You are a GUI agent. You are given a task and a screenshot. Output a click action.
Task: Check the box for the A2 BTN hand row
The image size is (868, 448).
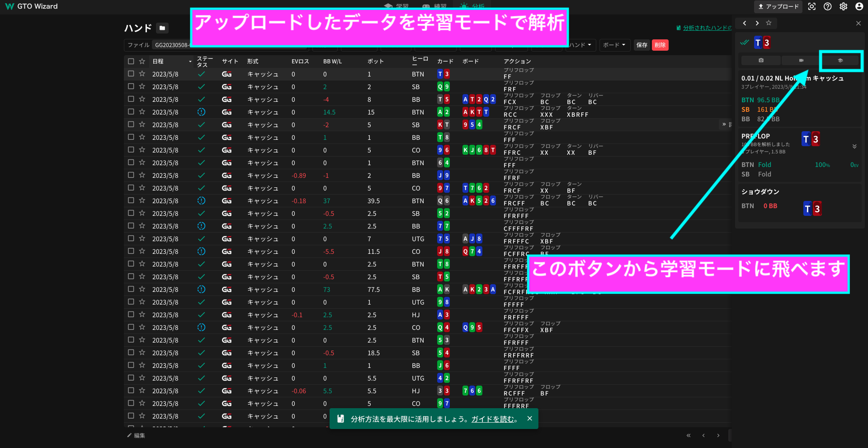click(131, 112)
